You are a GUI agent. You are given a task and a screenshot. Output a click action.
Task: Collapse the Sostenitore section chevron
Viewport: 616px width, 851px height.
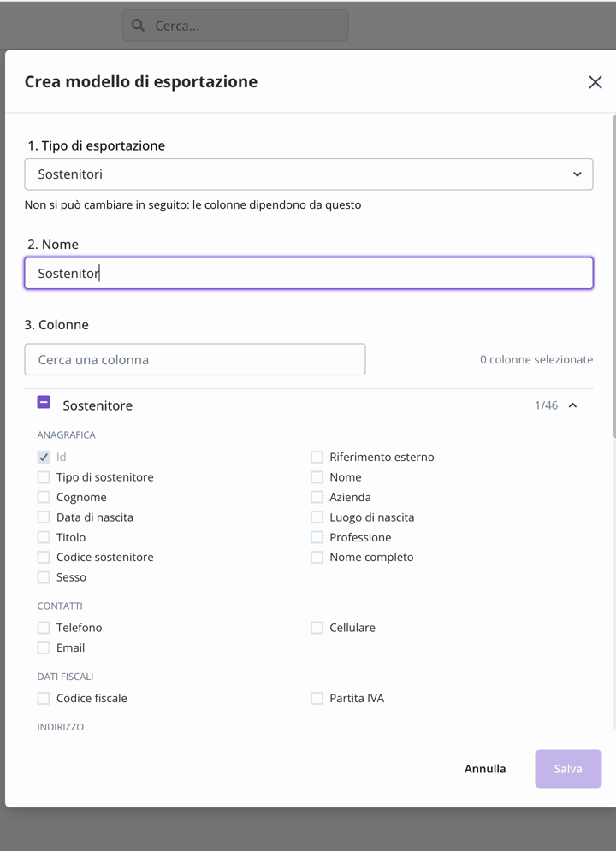point(572,405)
